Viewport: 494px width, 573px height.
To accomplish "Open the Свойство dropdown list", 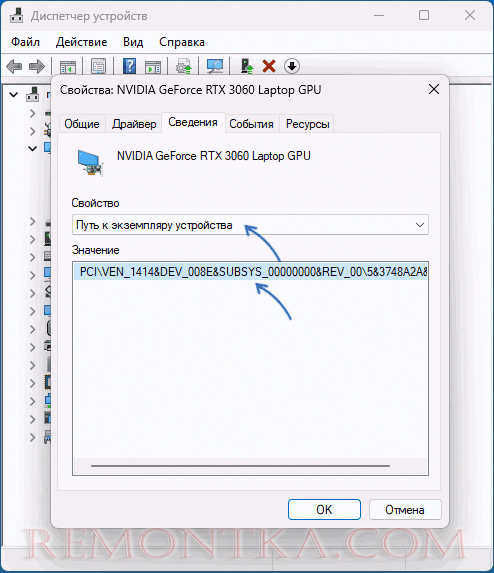I will 250,225.
